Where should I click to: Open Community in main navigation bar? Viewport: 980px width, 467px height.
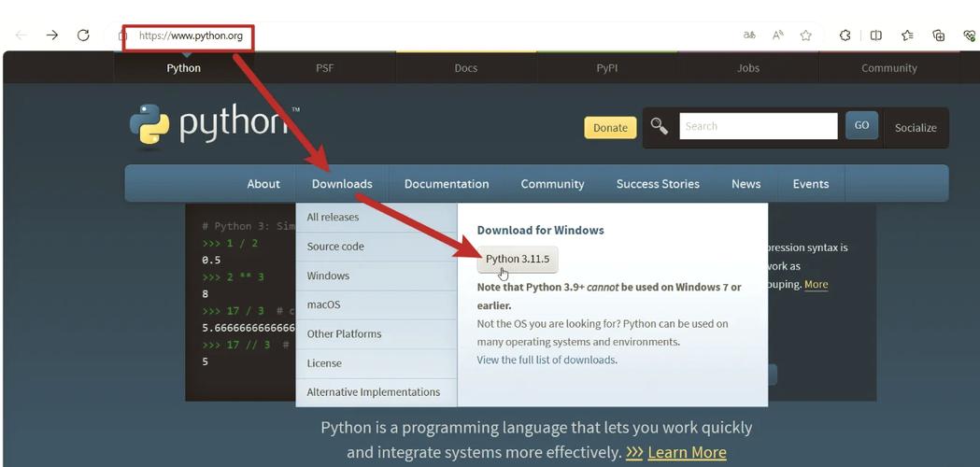(552, 184)
